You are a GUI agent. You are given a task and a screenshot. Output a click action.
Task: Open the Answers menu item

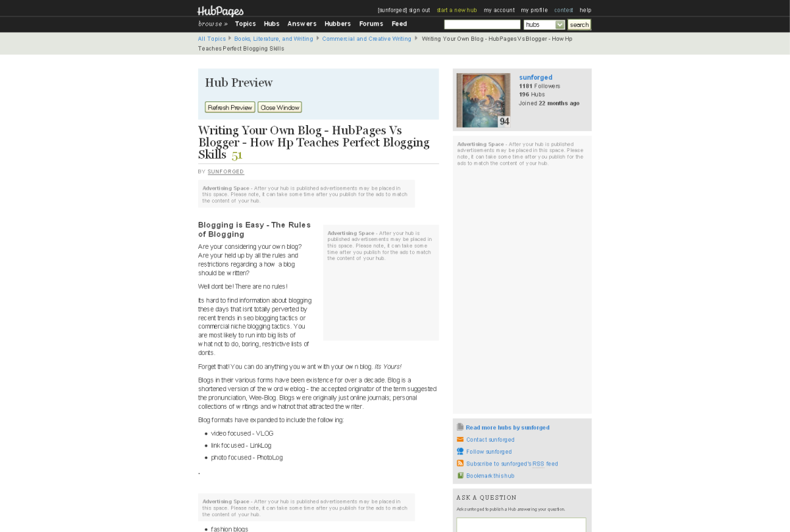coord(302,24)
